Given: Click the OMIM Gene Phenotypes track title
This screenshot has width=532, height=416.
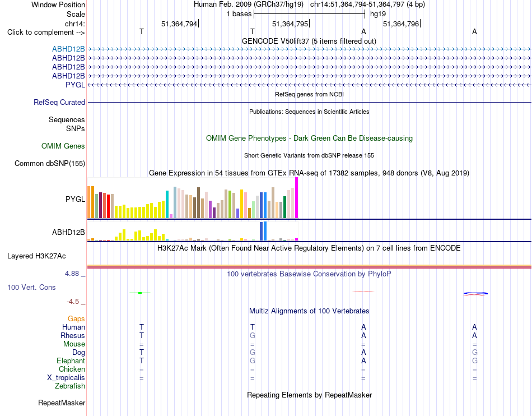Looking at the screenshot, I should [309, 138].
